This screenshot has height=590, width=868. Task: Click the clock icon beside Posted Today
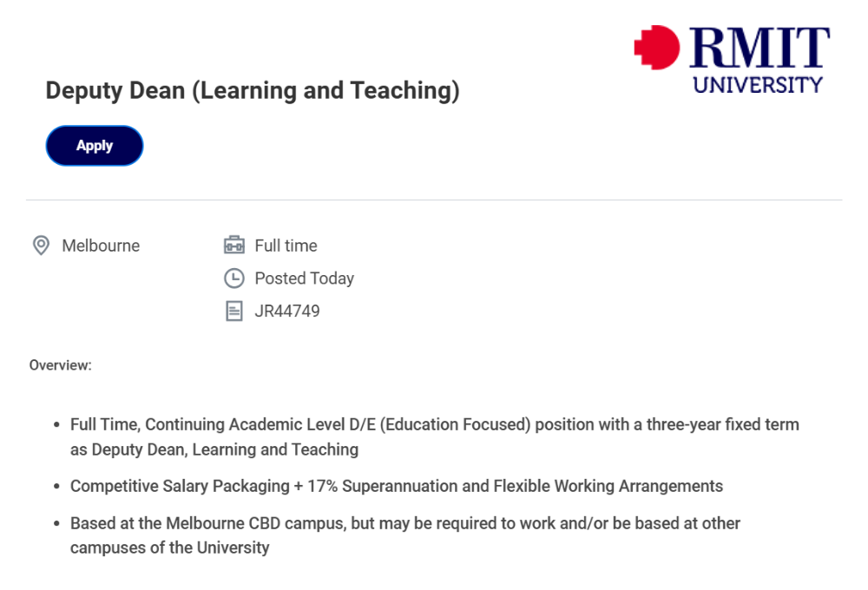coord(233,279)
